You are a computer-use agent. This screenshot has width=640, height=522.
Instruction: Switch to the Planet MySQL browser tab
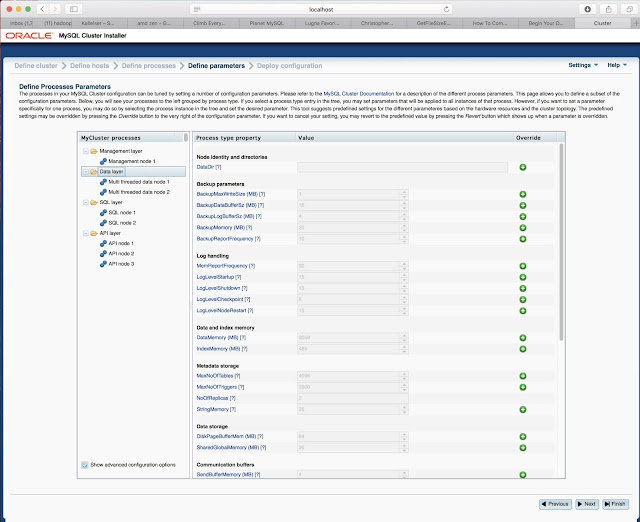267,23
